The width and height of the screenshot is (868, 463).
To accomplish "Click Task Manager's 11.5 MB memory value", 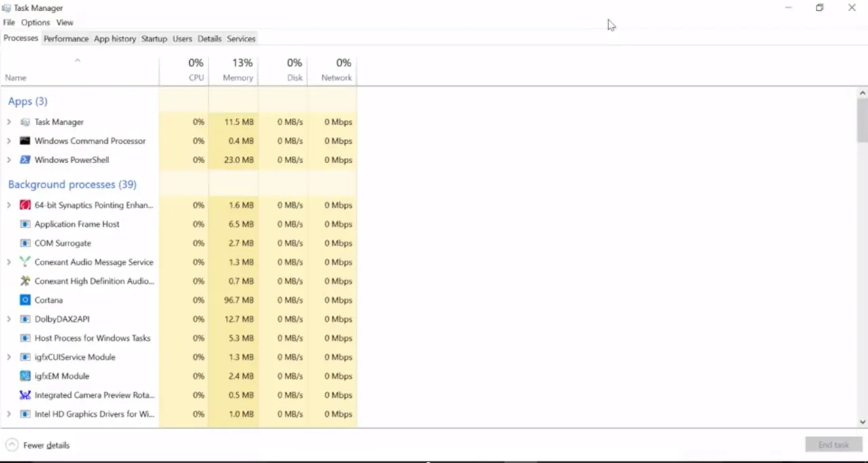I will [238, 122].
